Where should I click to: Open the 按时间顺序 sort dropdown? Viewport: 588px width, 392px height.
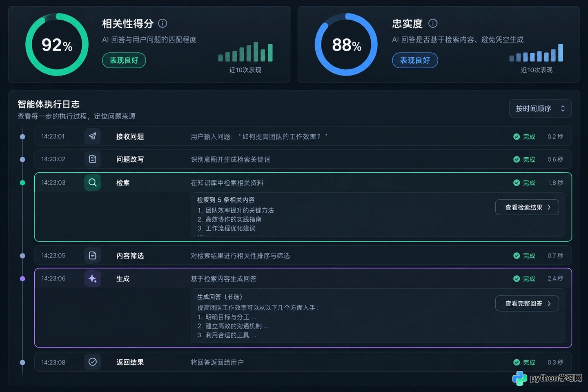(540, 109)
